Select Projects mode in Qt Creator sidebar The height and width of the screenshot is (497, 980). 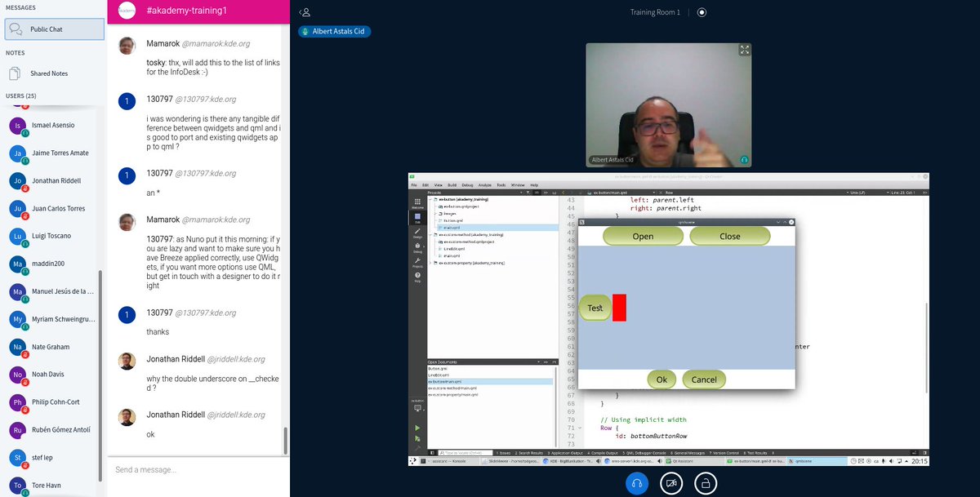pos(417,263)
